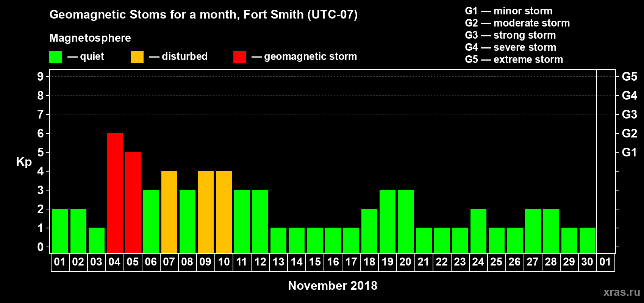Click the orange disturbed legend swatch

pos(138,57)
